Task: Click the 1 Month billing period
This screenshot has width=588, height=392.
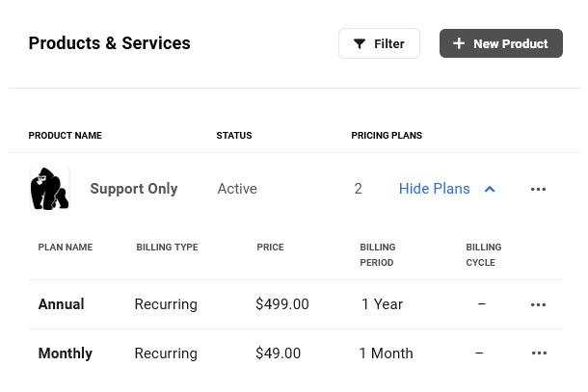Action: [x=386, y=353]
